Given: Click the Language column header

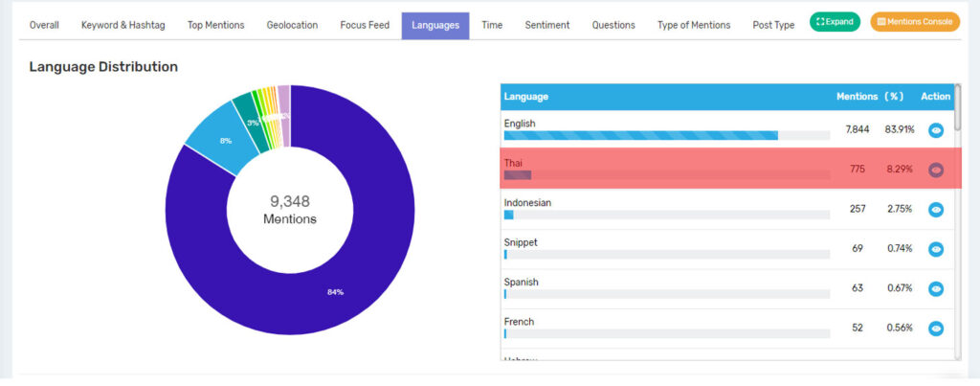Looking at the screenshot, I should (x=526, y=97).
